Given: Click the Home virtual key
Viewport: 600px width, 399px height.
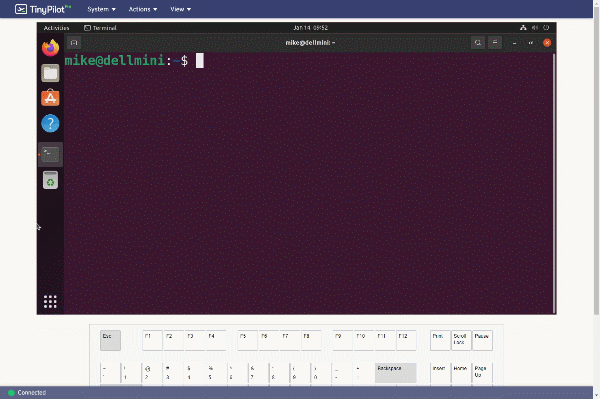Looking at the screenshot, I should 461,373.
